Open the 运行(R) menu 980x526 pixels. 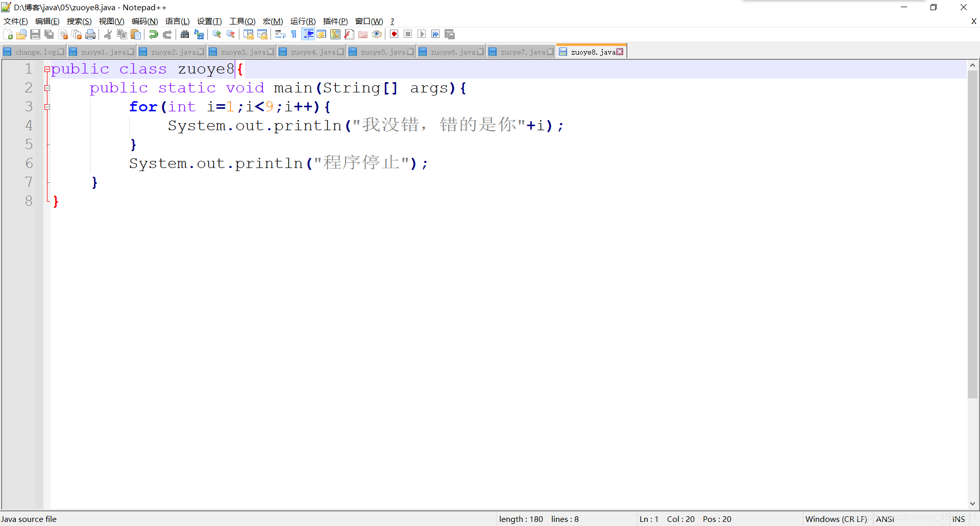click(303, 21)
